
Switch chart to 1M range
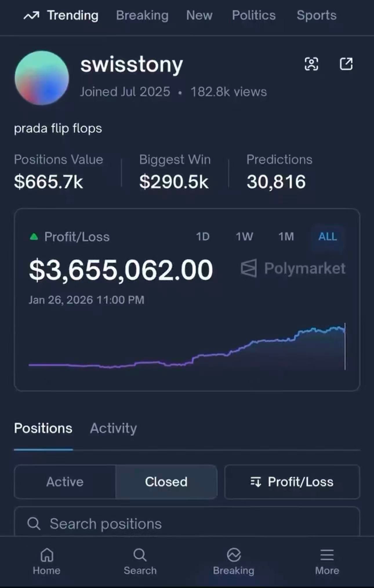coord(286,237)
